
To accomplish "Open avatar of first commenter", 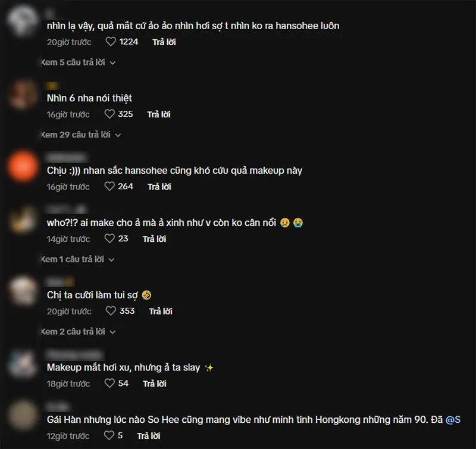I will (23, 20).
